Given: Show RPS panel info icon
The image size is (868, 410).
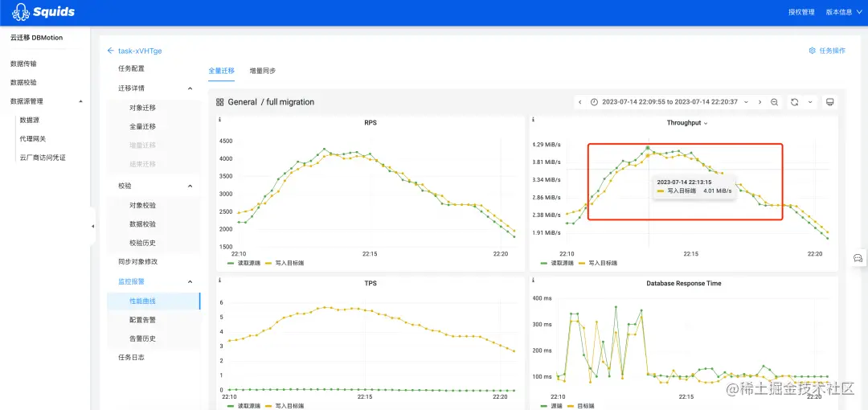Looking at the screenshot, I should (x=220, y=120).
